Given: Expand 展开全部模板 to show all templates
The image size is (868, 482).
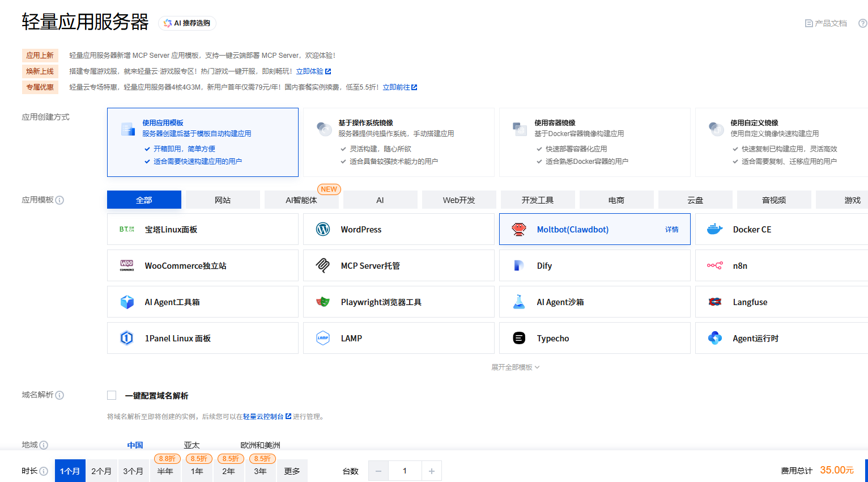Looking at the screenshot, I should (516, 367).
